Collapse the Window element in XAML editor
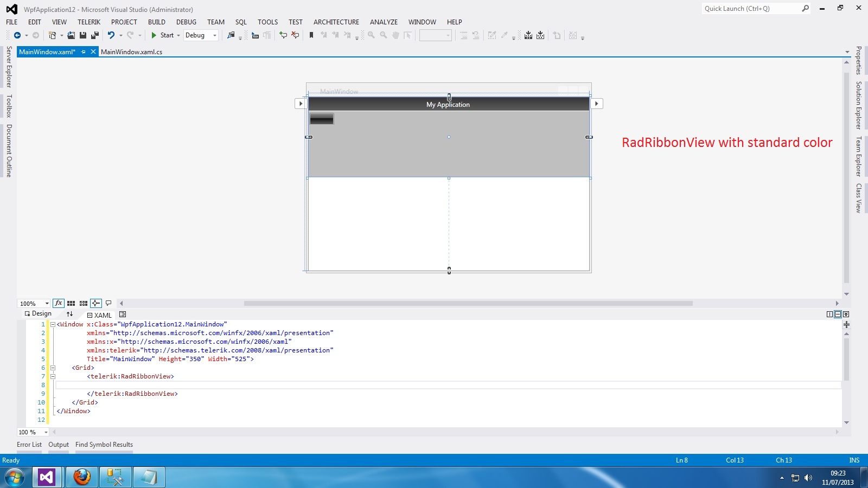The image size is (868, 488). point(53,324)
